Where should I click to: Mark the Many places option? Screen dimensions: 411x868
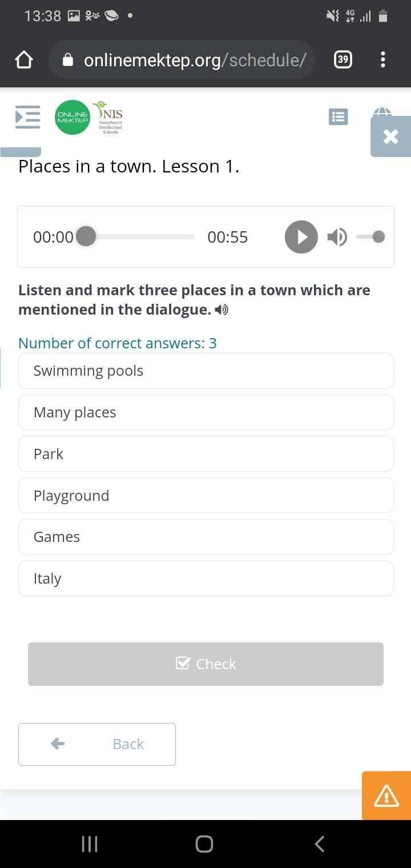pos(205,412)
